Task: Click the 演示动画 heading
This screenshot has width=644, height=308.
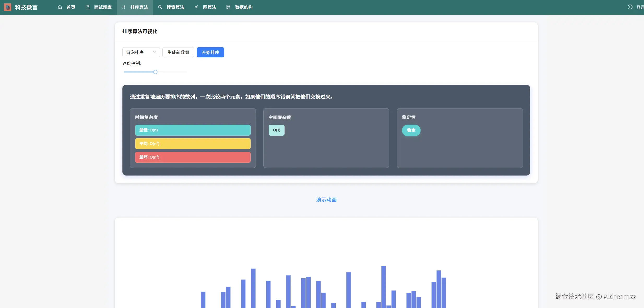Action: 326,200
